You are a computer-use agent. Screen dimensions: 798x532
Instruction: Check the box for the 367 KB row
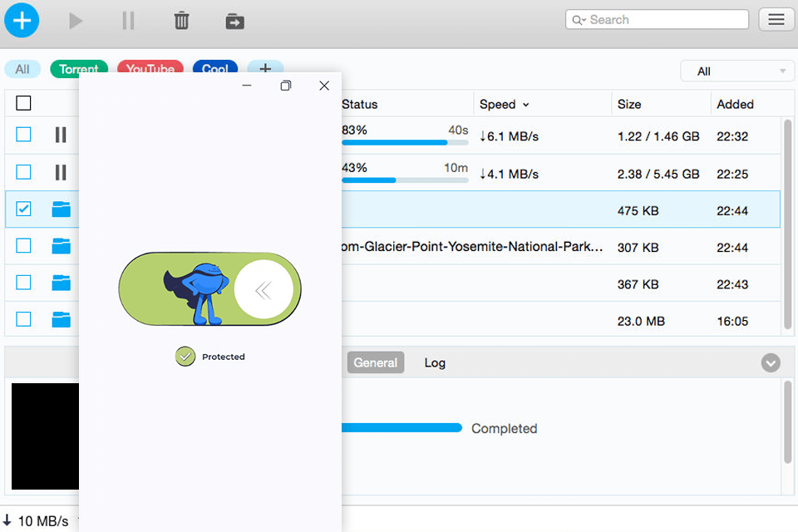click(x=23, y=282)
